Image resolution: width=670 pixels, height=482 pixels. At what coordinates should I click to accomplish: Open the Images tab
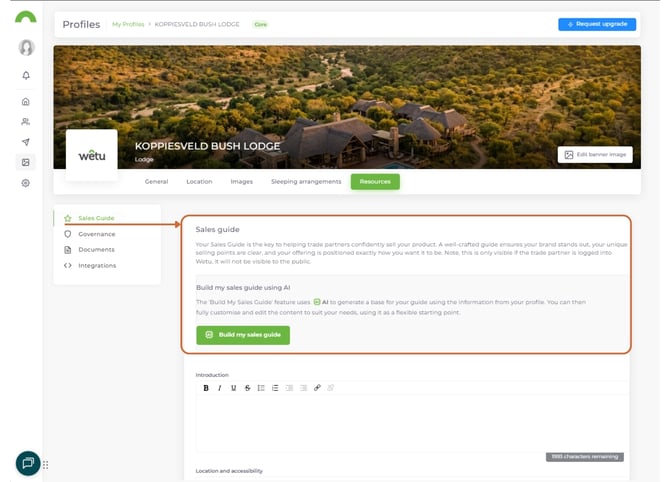[x=241, y=182]
